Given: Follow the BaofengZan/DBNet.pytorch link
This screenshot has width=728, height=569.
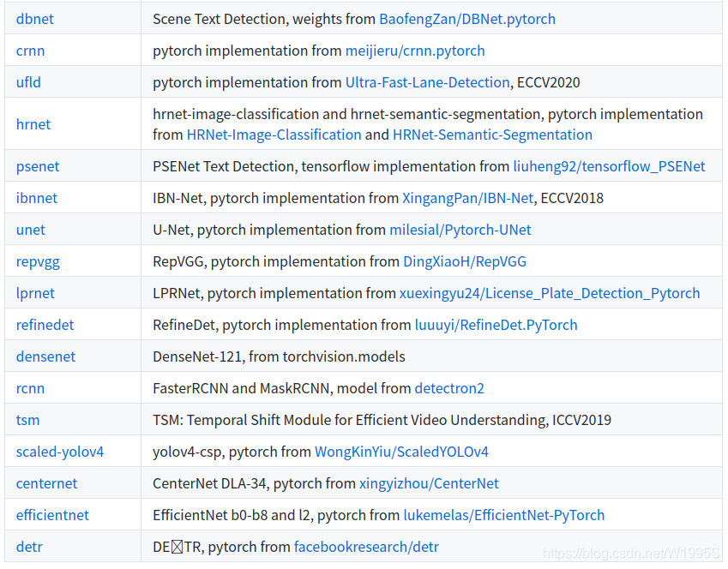Looking at the screenshot, I should 467,19.
